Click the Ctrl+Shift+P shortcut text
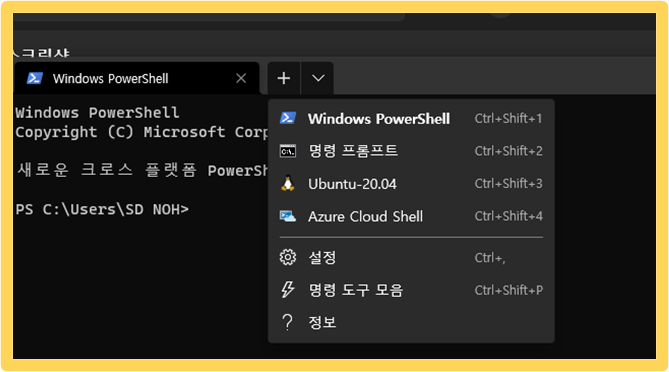 click(509, 290)
